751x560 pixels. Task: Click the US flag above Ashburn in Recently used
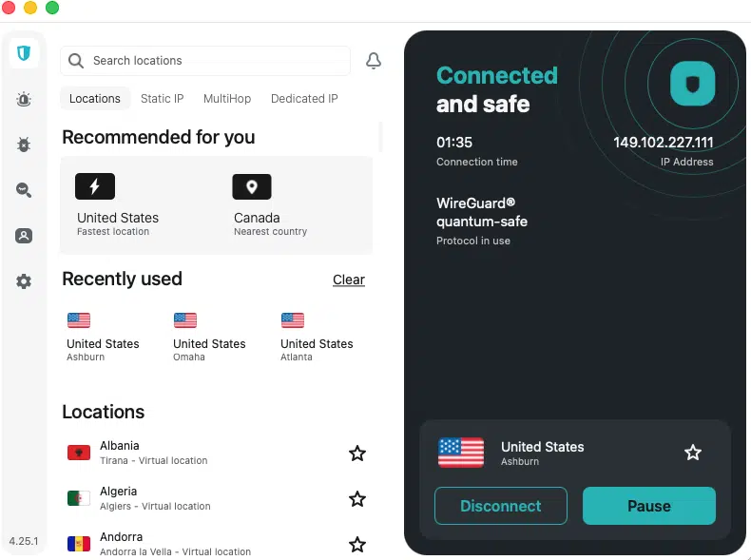[79, 320]
